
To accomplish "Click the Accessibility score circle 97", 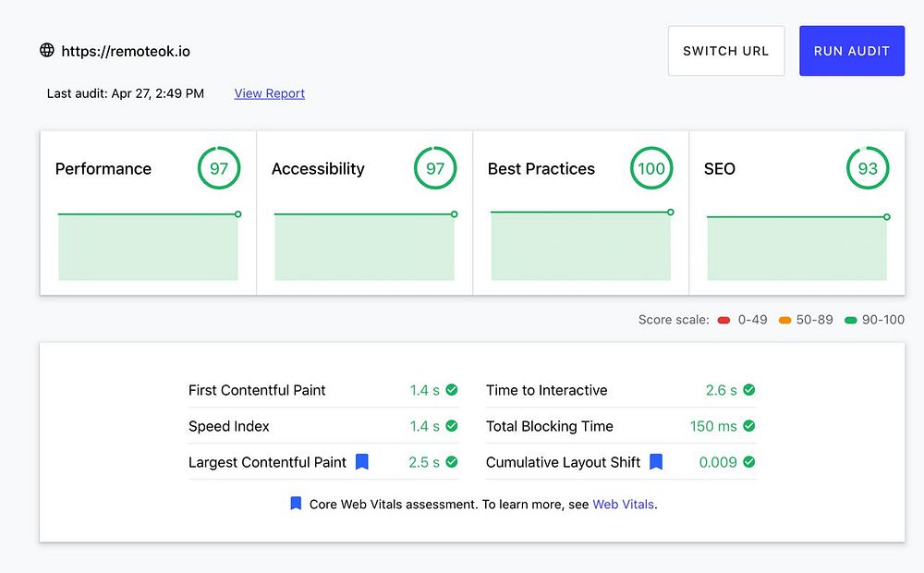I will (x=435, y=168).
